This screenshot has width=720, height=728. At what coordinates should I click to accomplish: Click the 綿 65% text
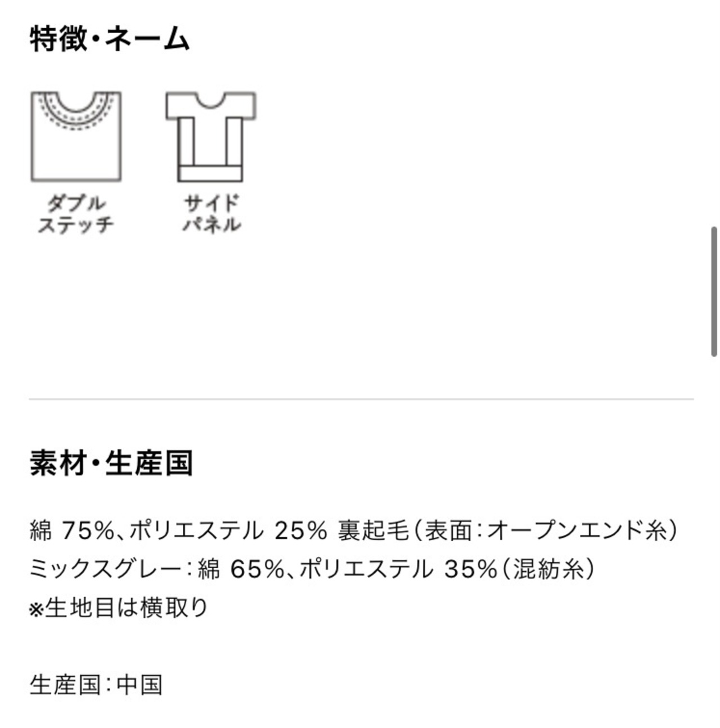(x=241, y=570)
